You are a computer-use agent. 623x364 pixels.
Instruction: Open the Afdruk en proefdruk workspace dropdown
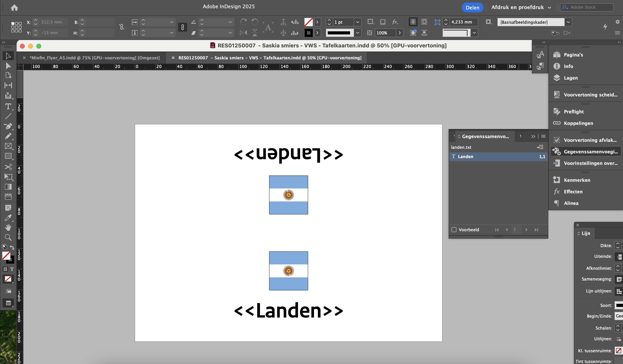point(521,7)
